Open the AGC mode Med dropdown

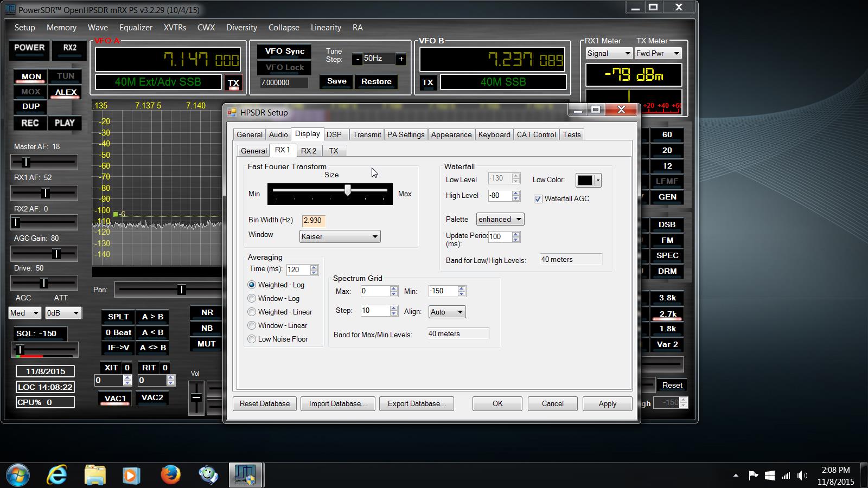click(24, 313)
